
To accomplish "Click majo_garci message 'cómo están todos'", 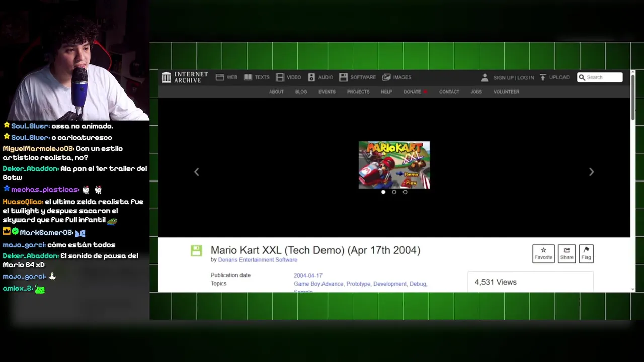I will pos(81,245).
